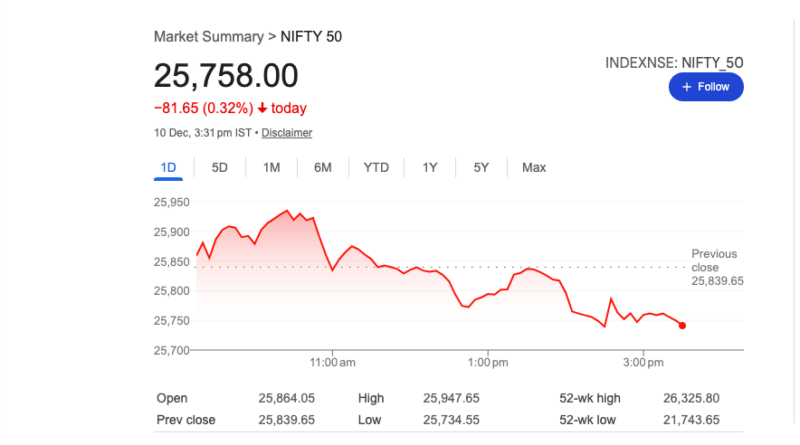View the 1Y chart range
The width and height of the screenshot is (800, 445).
click(429, 167)
